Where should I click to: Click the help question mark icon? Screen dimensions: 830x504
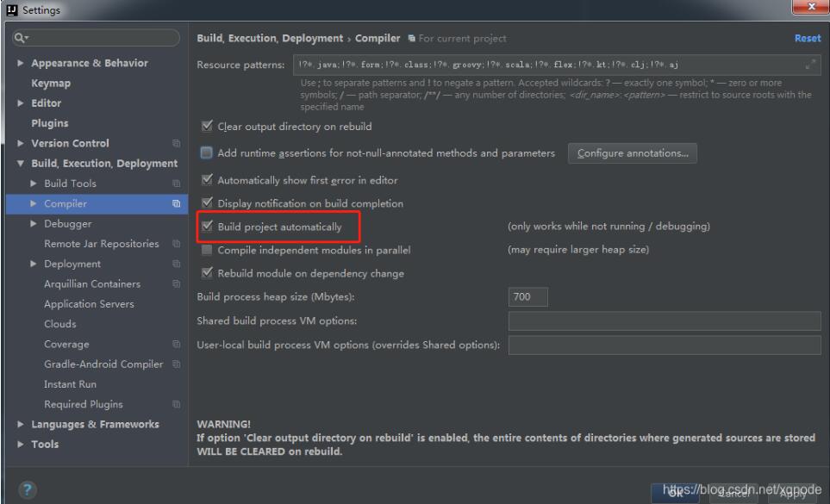27,489
